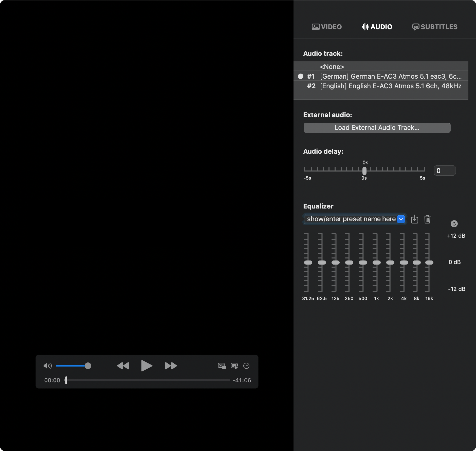Expand the equalizer preset dropdown arrow
Image resolution: width=476 pixels, height=451 pixels.
[x=401, y=219]
